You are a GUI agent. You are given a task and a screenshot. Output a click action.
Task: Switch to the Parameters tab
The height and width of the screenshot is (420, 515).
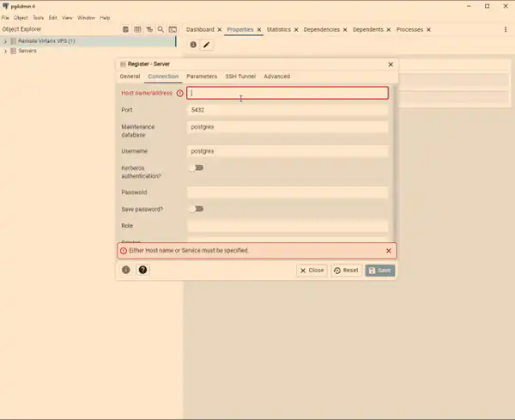pos(202,76)
